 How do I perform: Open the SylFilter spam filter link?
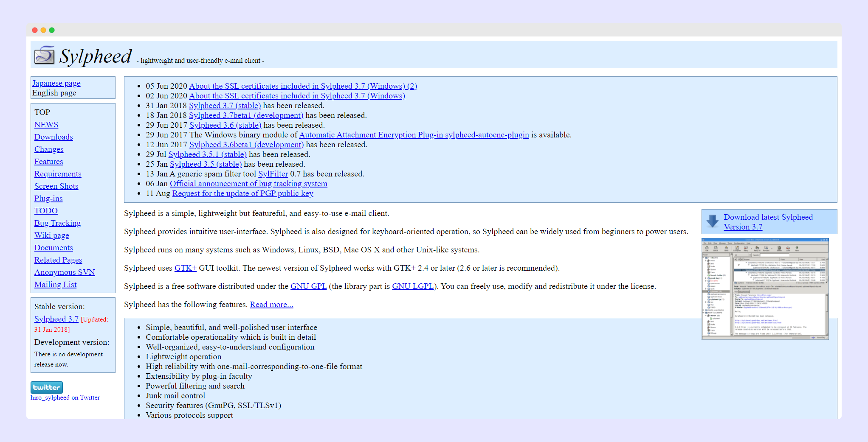273,173
